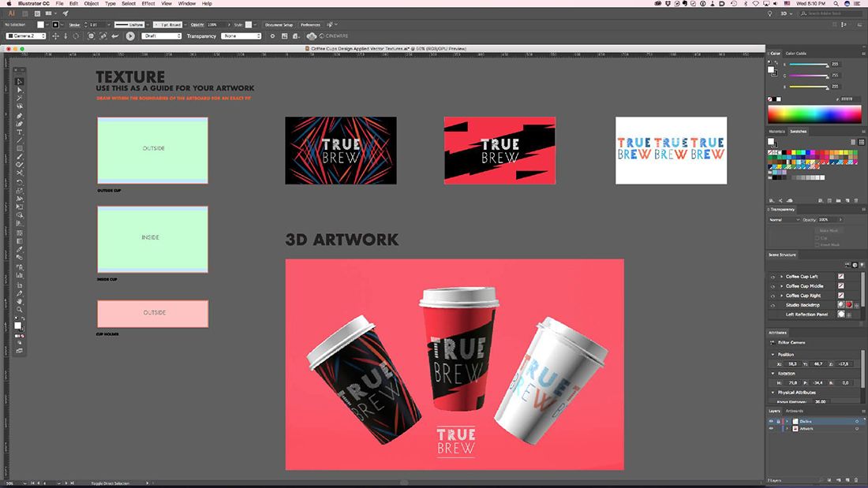Image resolution: width=868 pixels, height=488 pixels.
Task: Select the Type tool
Action: (20, 132)
